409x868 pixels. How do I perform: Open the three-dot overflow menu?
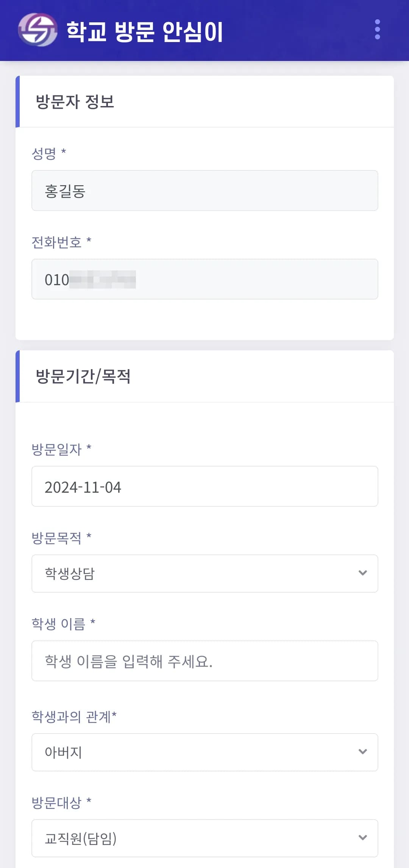pyautogui.click(x=377, y=30)
